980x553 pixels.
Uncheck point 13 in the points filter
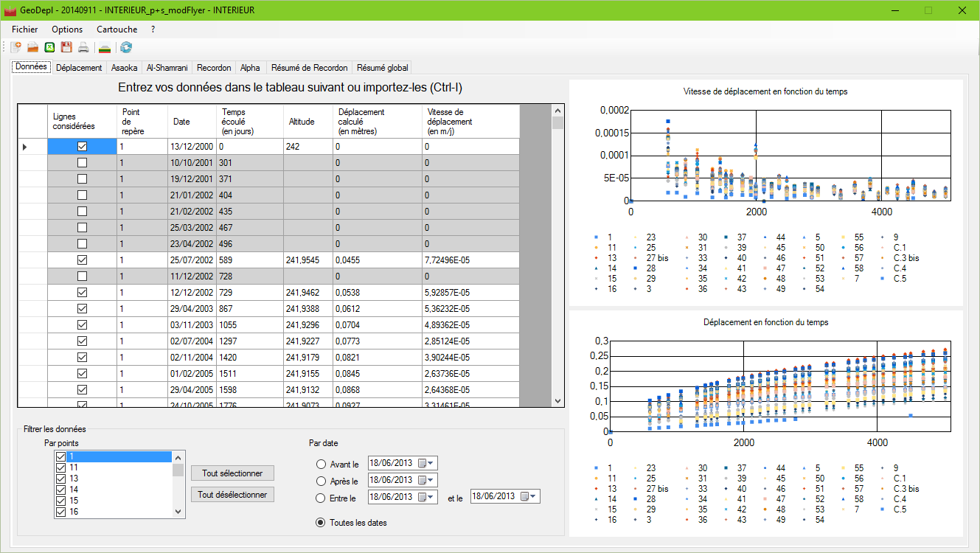[60, 479]
